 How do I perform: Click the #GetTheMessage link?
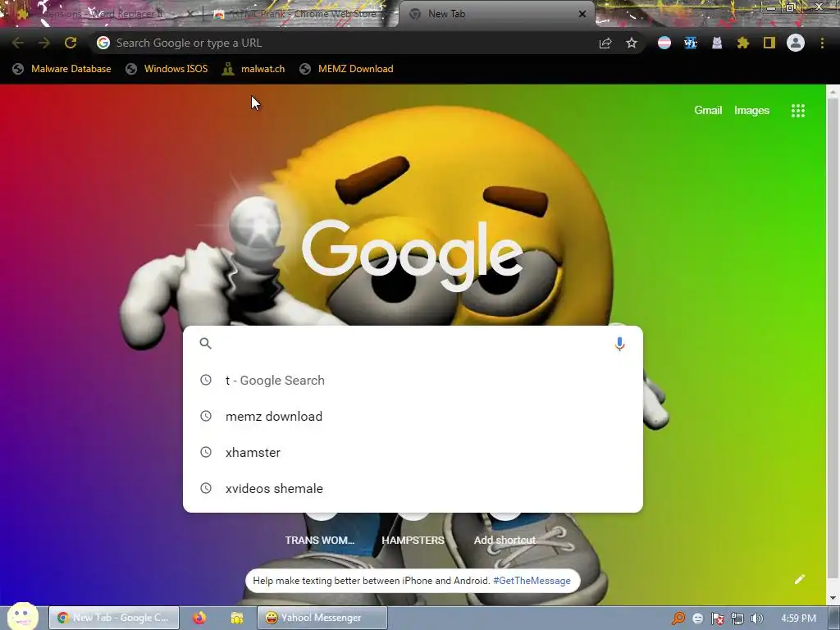[532, 581]
